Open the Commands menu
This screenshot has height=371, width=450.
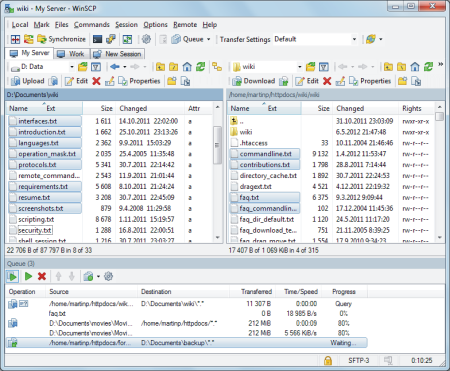[92, 25]
